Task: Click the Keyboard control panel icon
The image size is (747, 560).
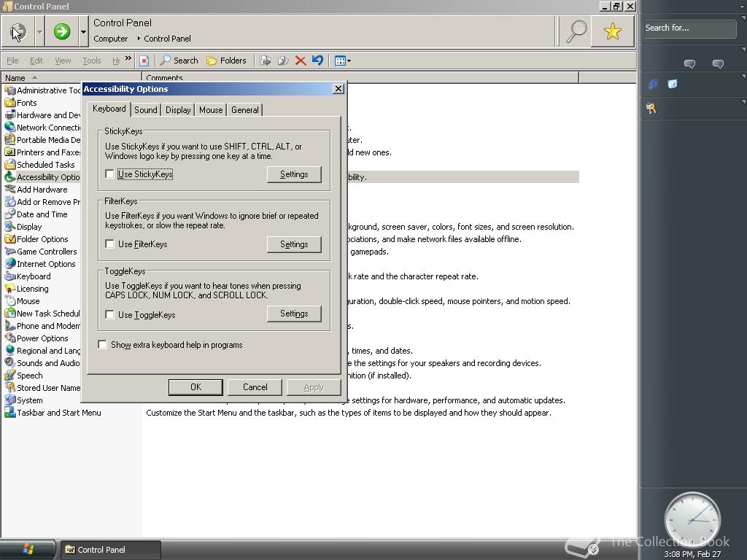Action: [10, 276]
